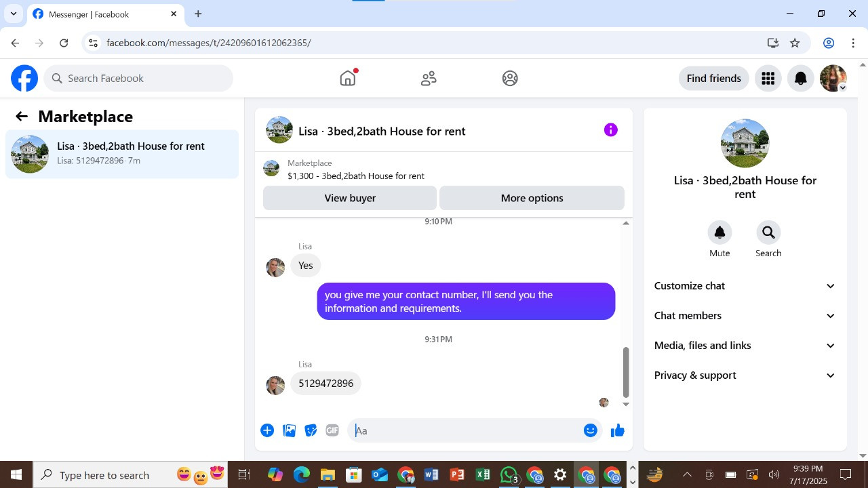Expand Chat members section

tap(745, 316)
